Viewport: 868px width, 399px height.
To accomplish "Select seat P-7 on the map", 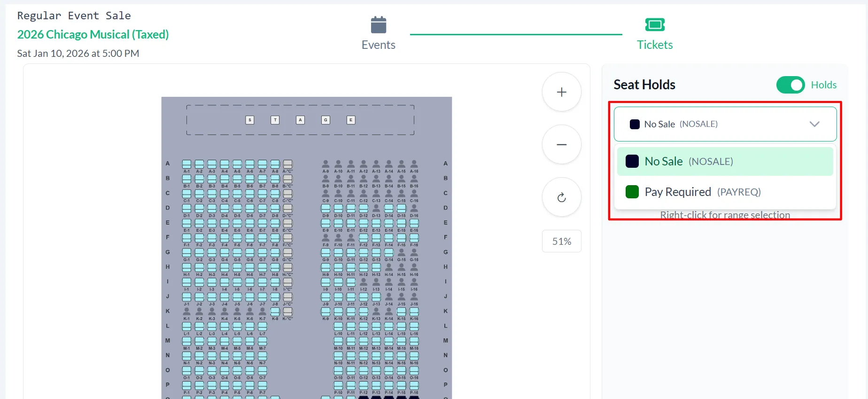I will [263, 385].
